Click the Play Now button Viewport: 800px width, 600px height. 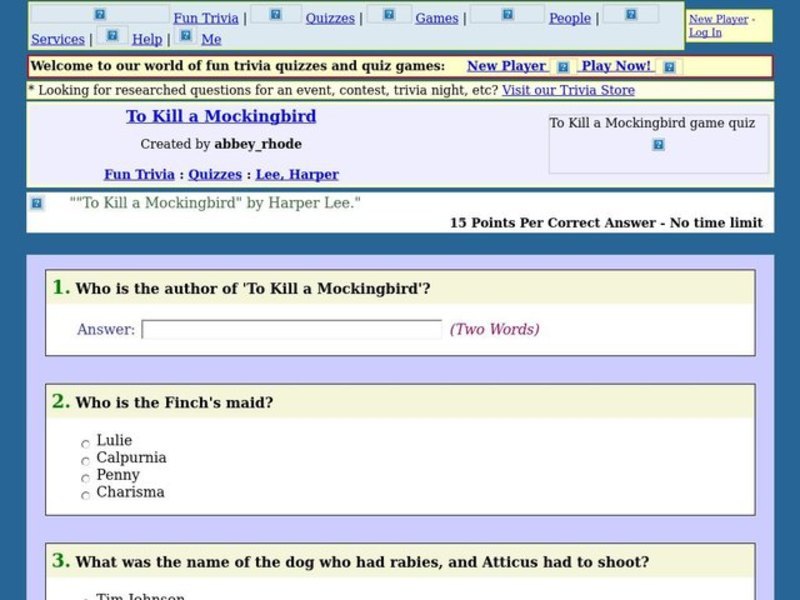pos(617,65)
